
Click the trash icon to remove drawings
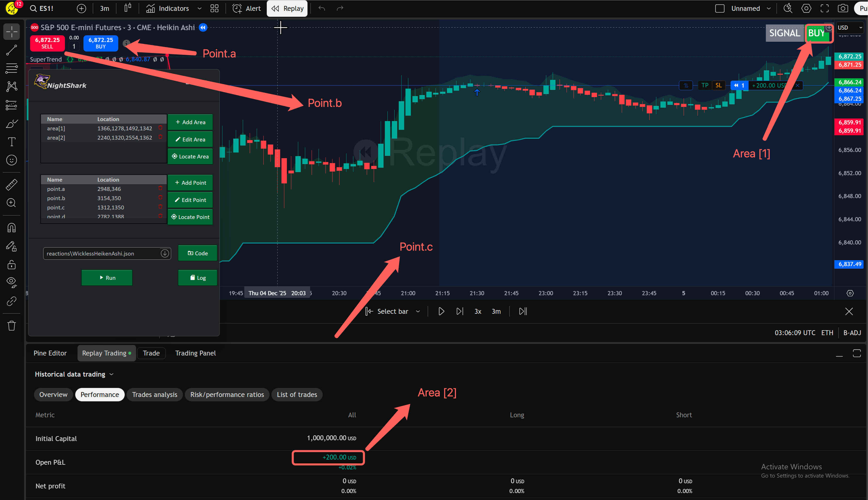pos(11,326)
